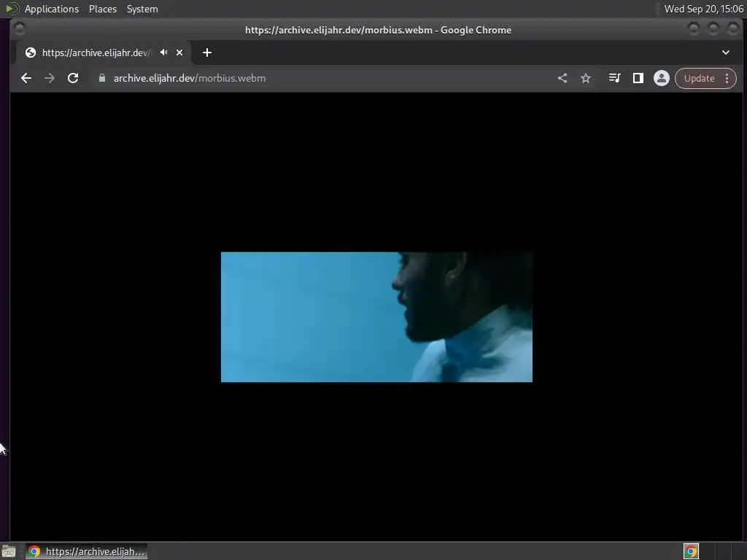Image resolution: width=747 pixels, height=560 pixels.
Task: Mute tab via speaker icon
Action: [164, 52]
